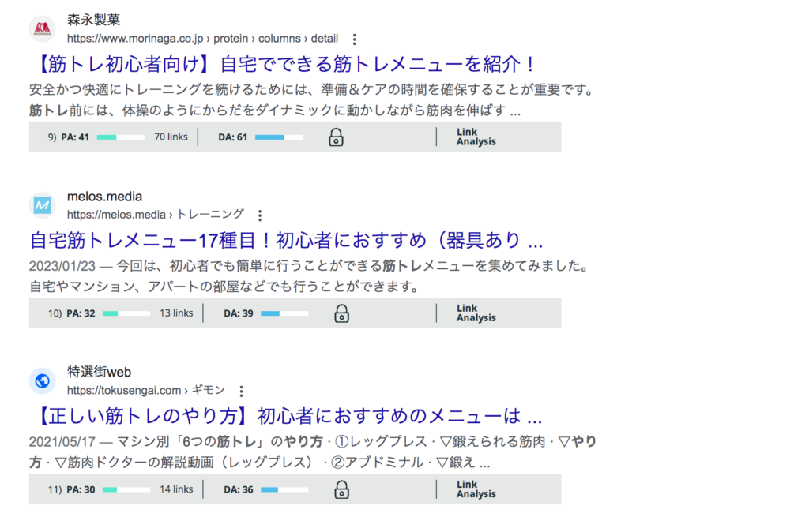Open the three-dot menu for the tokusengai.com result
The width and height of the screenshot is (809, 532).
(241, 392)
